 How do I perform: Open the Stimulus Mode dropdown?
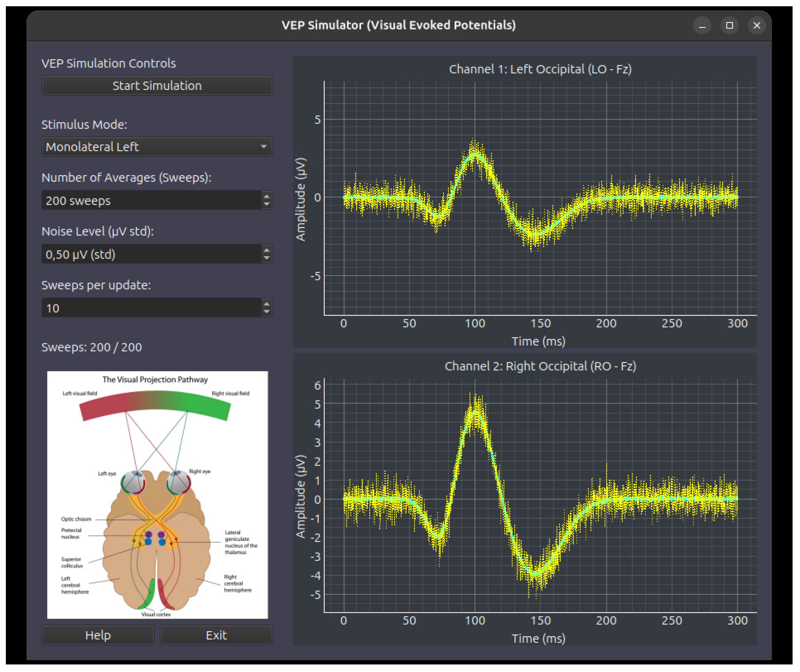pos(157,147)
